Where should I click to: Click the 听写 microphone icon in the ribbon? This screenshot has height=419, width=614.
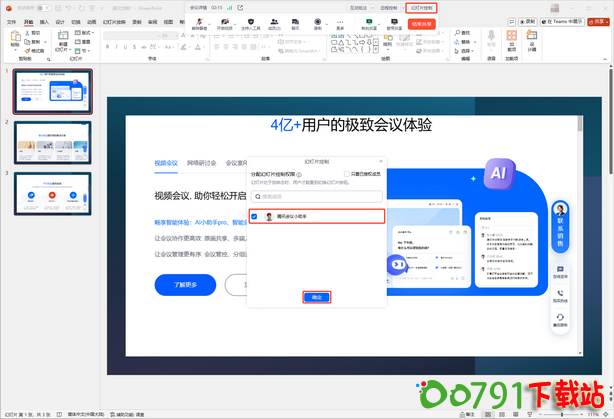pyautogui.click(x=491, y=38)
